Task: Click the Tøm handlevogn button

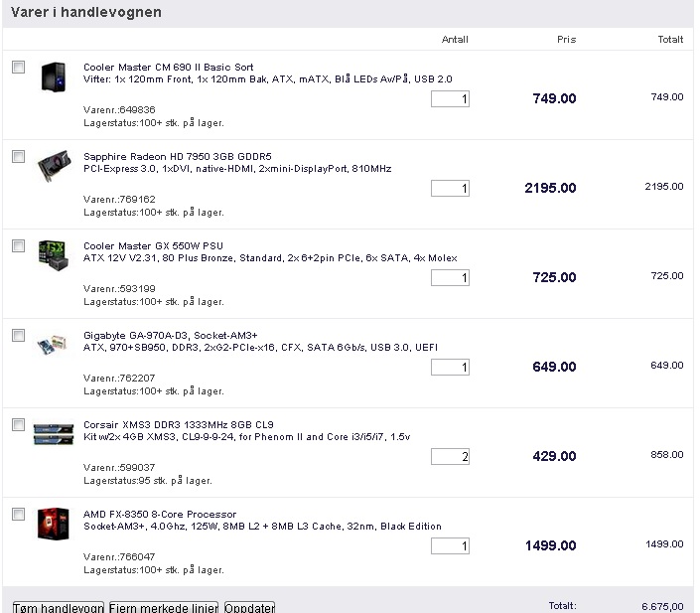Action: 58,608
